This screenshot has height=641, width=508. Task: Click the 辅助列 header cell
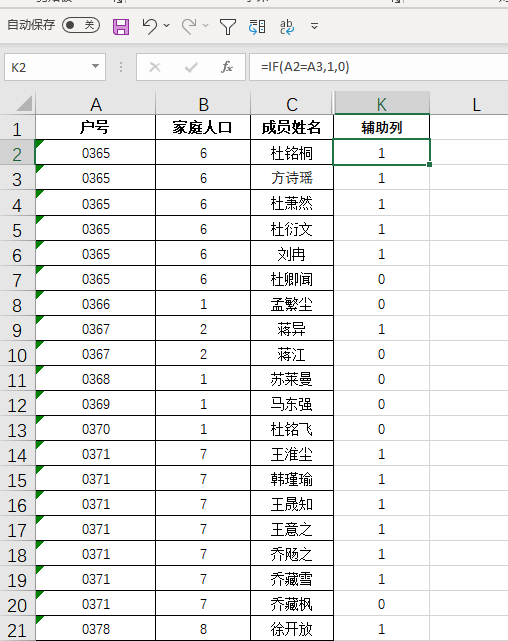point(382,128)
